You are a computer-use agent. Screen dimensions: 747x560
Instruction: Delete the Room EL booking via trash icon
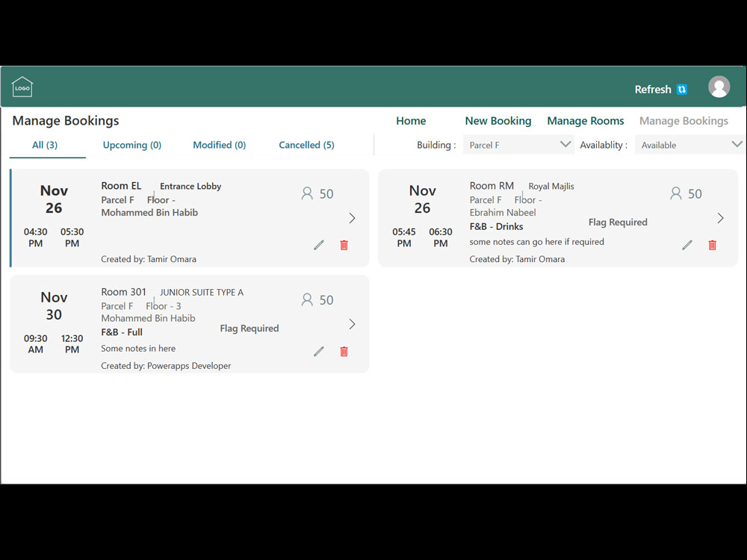tap(344, 245)
